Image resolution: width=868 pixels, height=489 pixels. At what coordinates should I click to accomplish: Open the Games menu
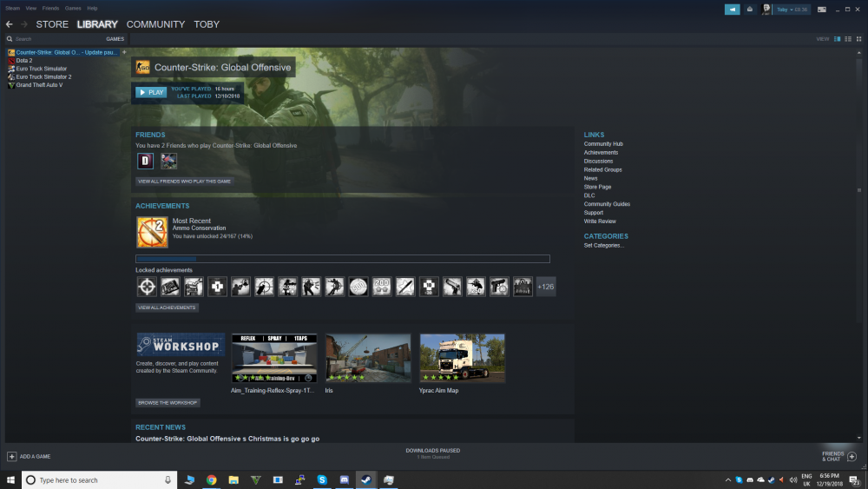click(73, 9)
